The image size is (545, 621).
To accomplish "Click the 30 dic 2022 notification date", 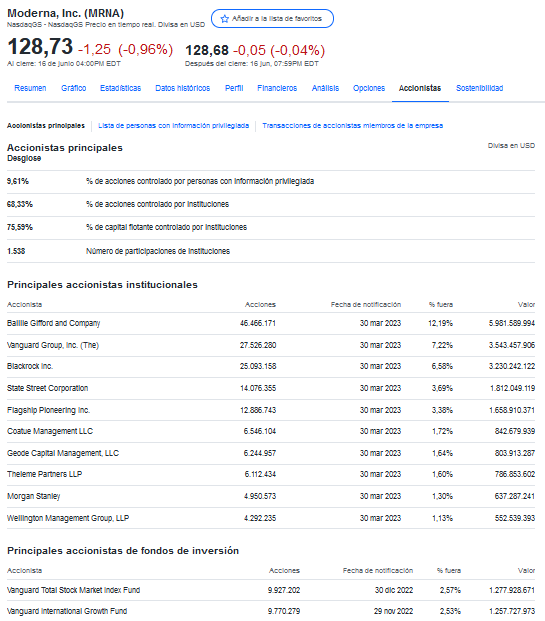I will (x=394, y=590).
